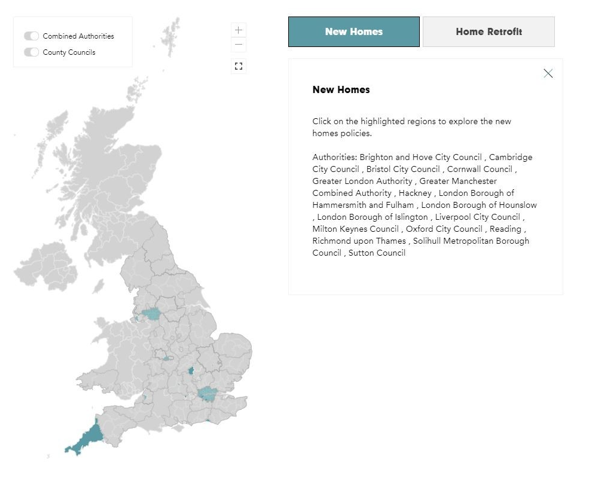Toggle the County Councils switch
Screen dimensions: 603x490
[32, 52]
